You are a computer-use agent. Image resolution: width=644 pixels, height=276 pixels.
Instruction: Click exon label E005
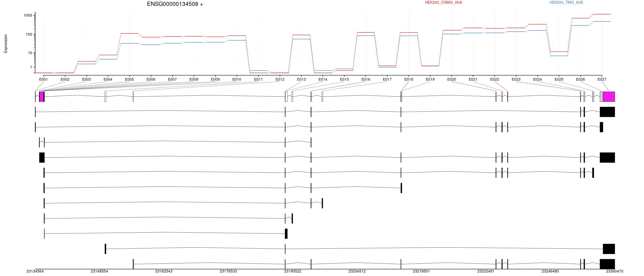click(x=129, y=79)
